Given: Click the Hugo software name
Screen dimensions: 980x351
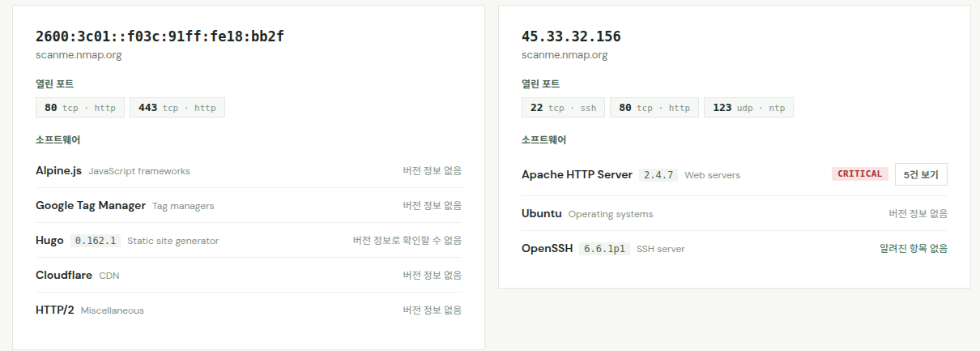Looking at the screenshot, I should click(49, 241).
